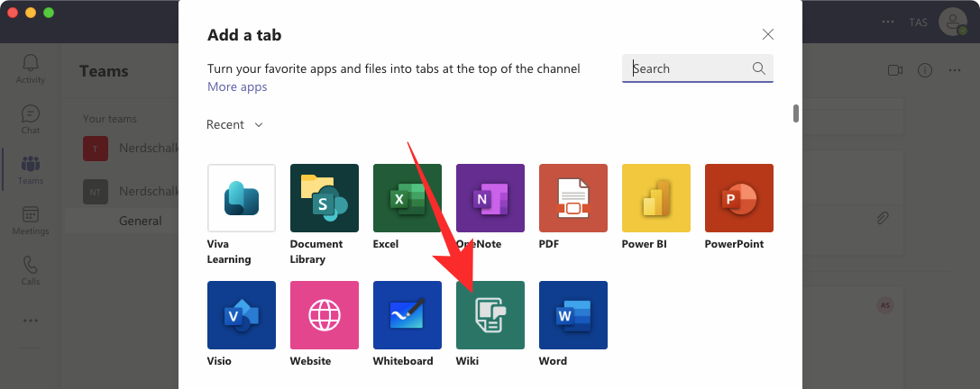Click the Search apps input field

pos(690,68)
